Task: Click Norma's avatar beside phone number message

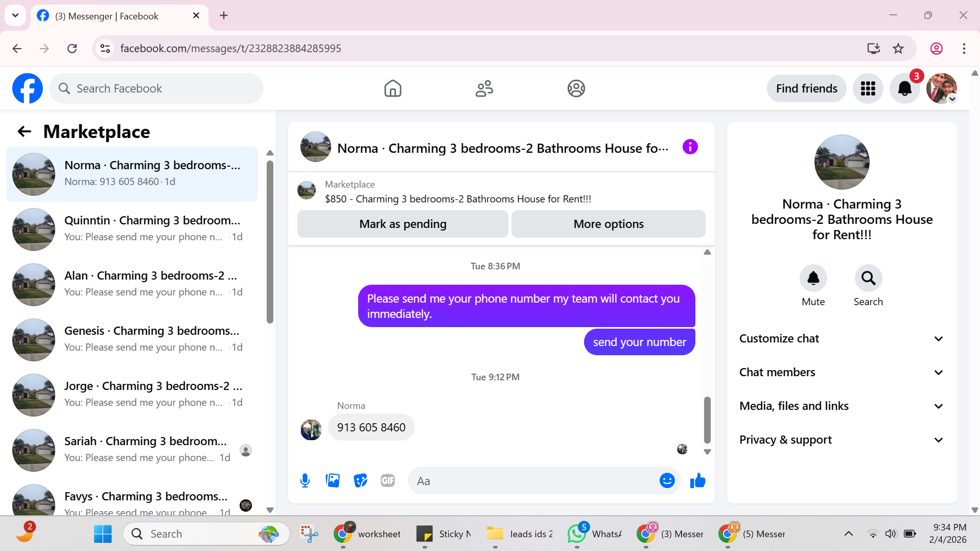Action: (311, 429)
